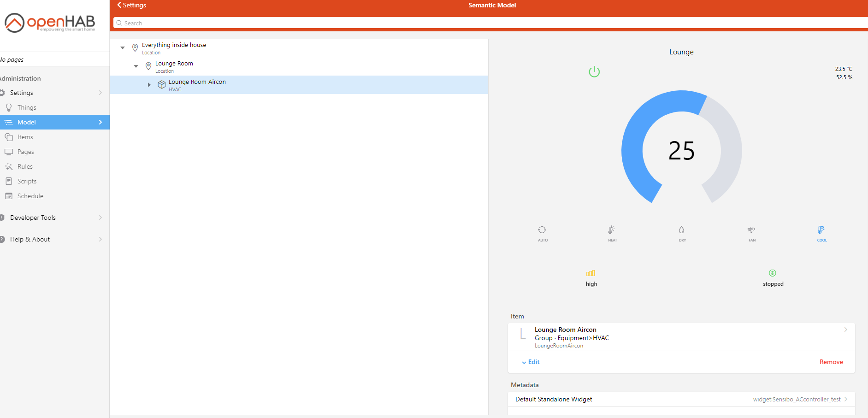Select FAN mode icon
The image size is (868, 418).
751,230
